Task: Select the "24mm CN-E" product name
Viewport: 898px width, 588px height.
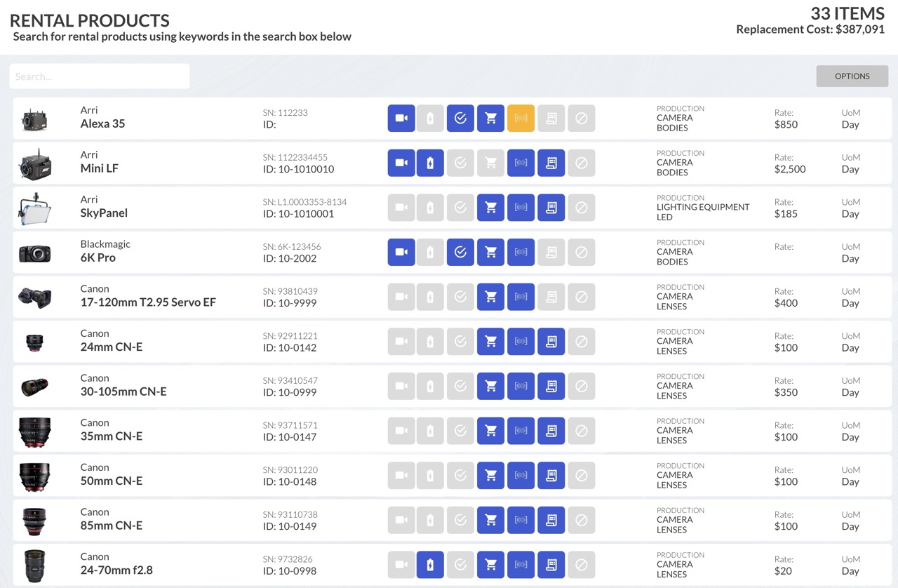Action: (112, 347)
